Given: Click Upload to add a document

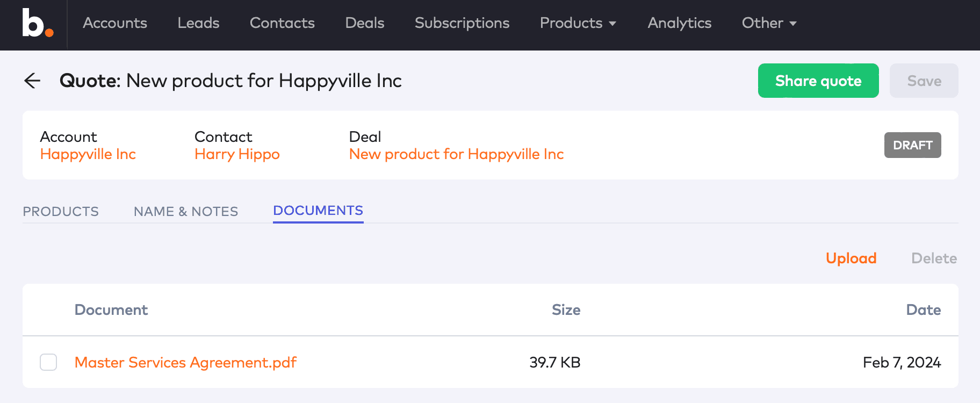Looking at the screenshot, I should tap(851, 258).
